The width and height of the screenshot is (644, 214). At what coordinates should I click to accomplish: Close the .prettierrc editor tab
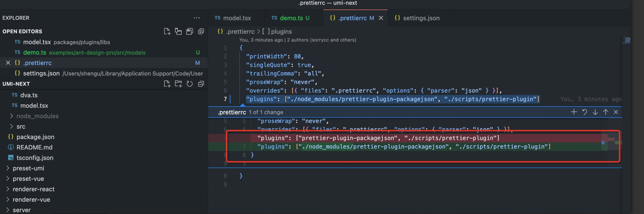(381, 18)
